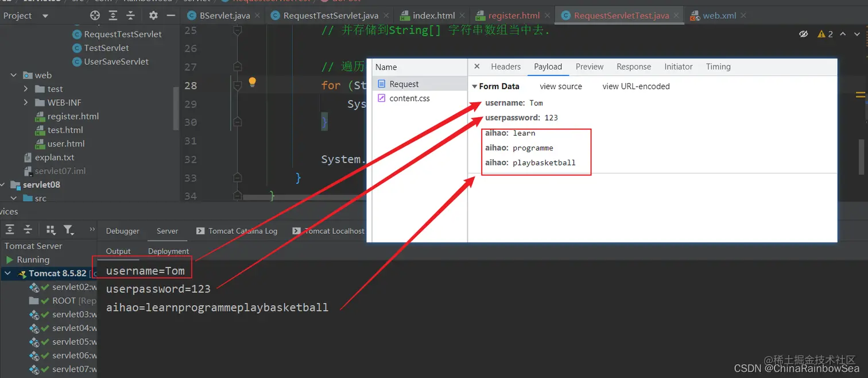Collapse the Tomcat 8.5.82 node
Viewport: 868px width, 378px height.
pyautogui.click(x=8, y=273)
